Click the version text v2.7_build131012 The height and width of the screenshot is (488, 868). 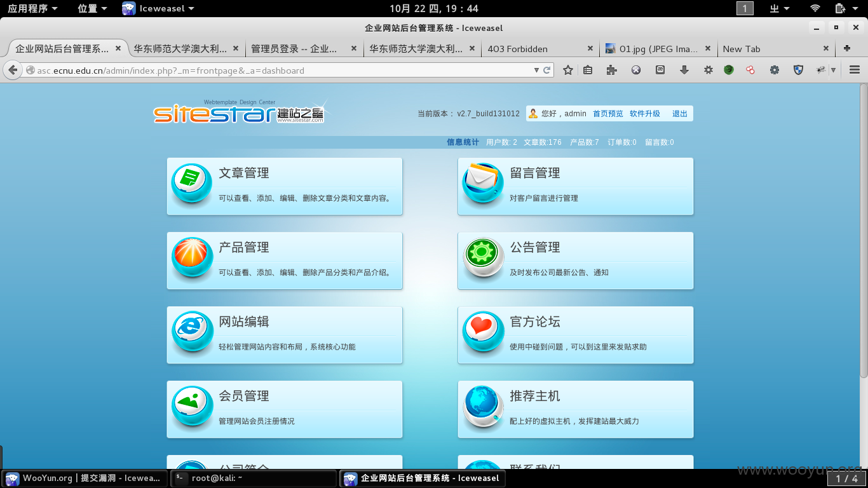[x=488, y=114]
